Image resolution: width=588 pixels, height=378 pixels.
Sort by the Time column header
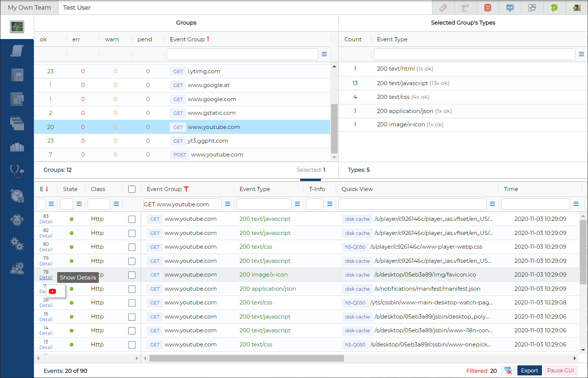point(511,189)
